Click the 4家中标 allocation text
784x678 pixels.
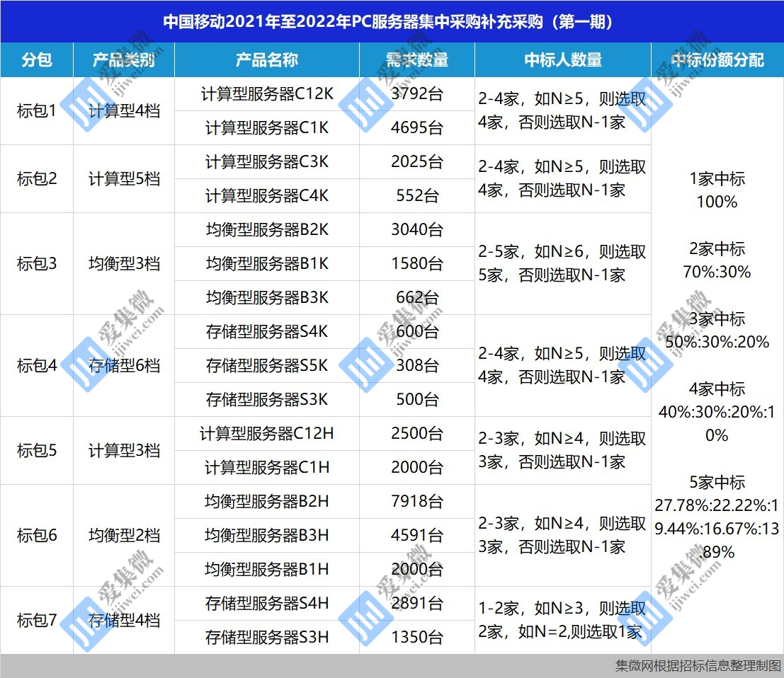pos(717,412)
